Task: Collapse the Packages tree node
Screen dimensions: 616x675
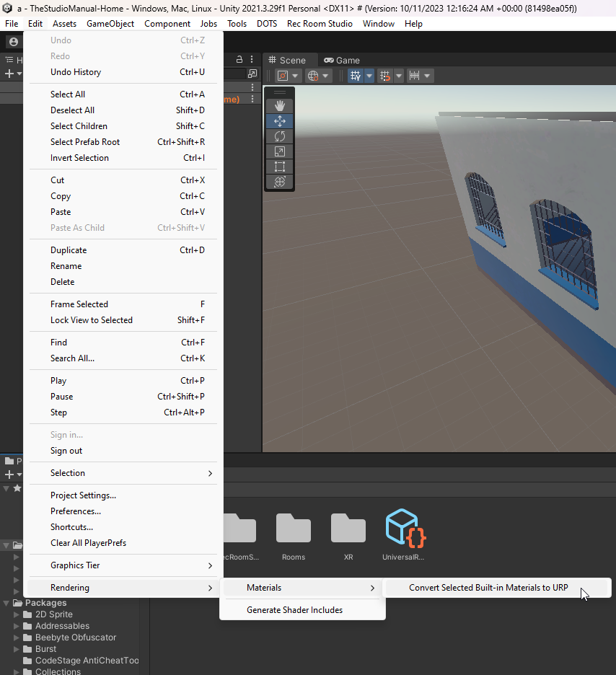Action: 6,603
